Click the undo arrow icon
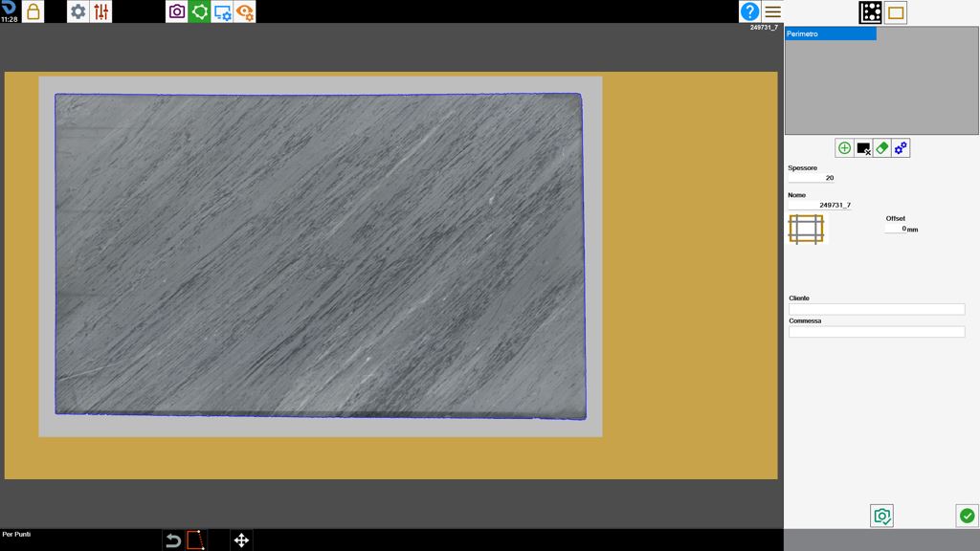 (173, 540)
